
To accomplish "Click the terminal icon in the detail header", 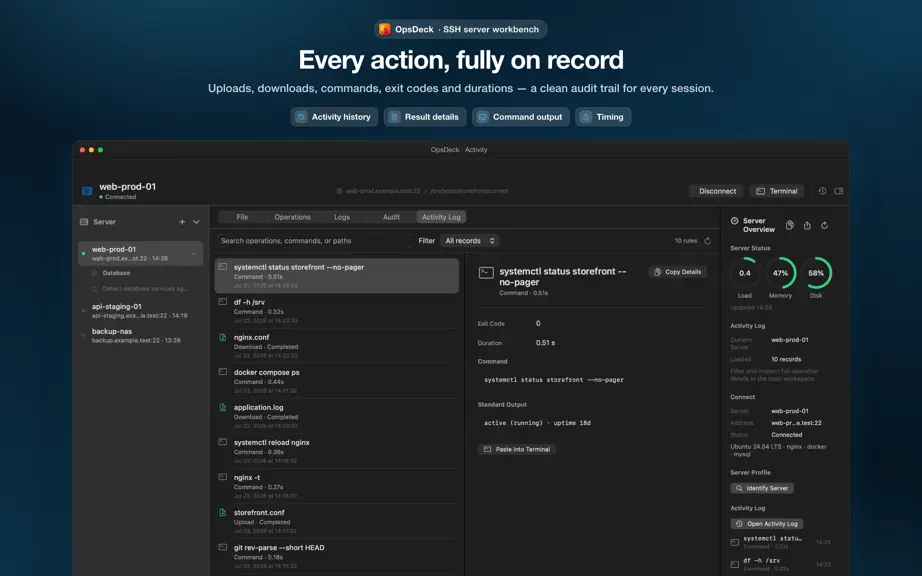I will (x=486, y=273).
